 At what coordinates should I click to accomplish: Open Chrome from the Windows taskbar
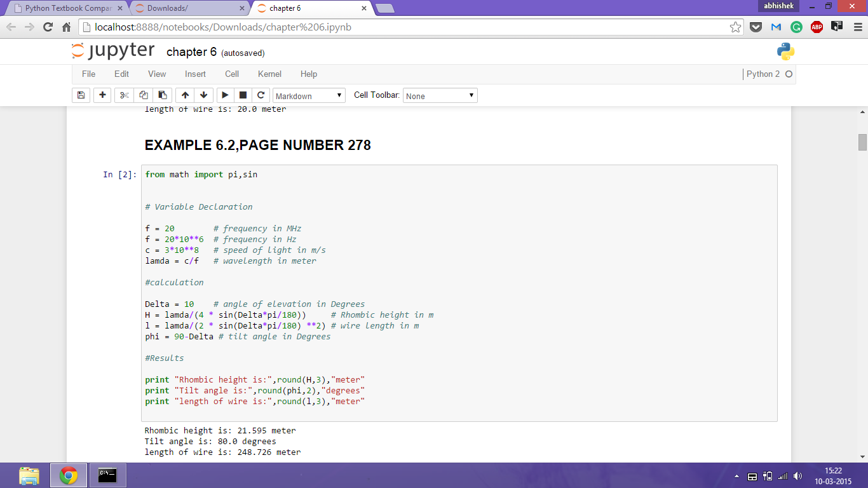click(x=69, y=475)
